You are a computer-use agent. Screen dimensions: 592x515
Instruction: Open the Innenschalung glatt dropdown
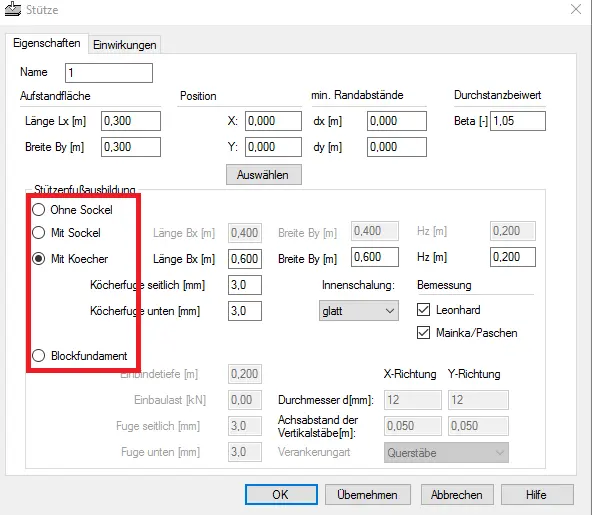pos(359,311)
